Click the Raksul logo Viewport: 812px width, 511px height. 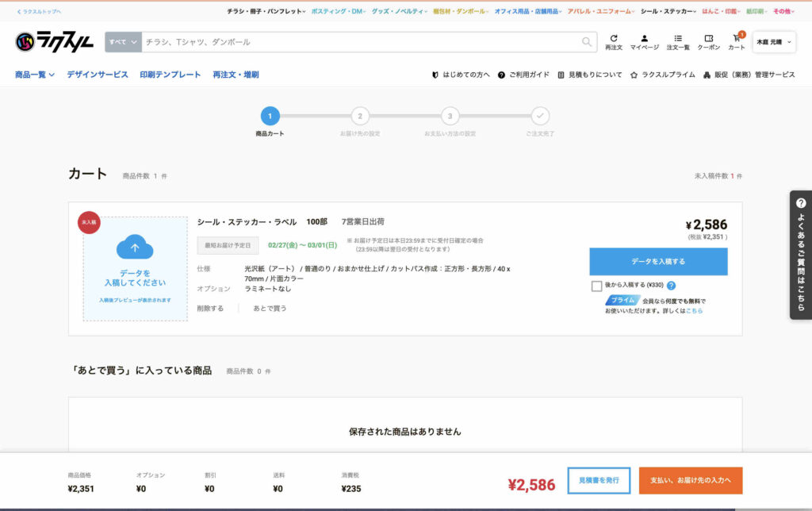[x=54, y=42]
